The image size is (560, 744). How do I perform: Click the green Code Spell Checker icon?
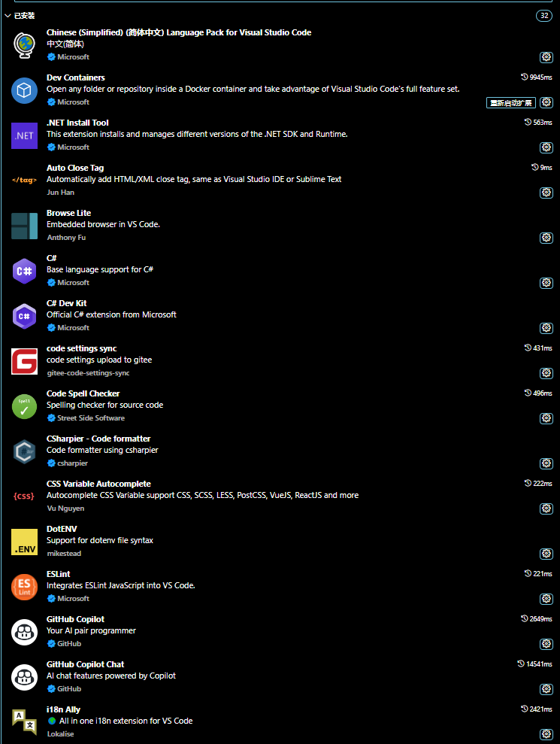click(24, 406)
